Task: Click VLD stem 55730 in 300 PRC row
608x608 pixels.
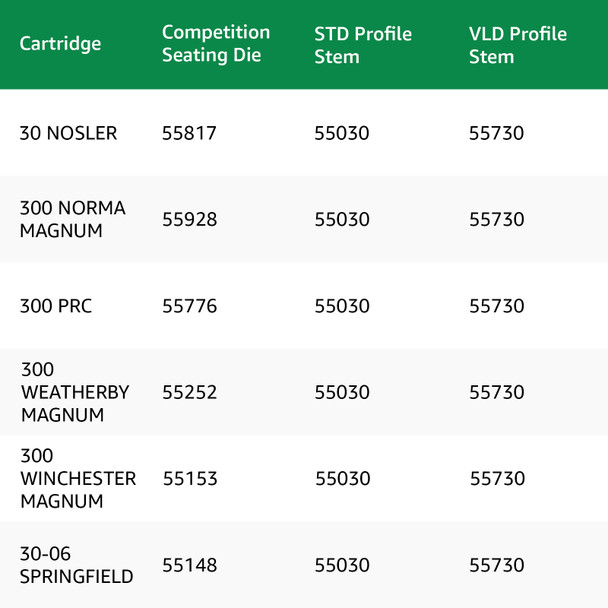Action: point(496,306)
